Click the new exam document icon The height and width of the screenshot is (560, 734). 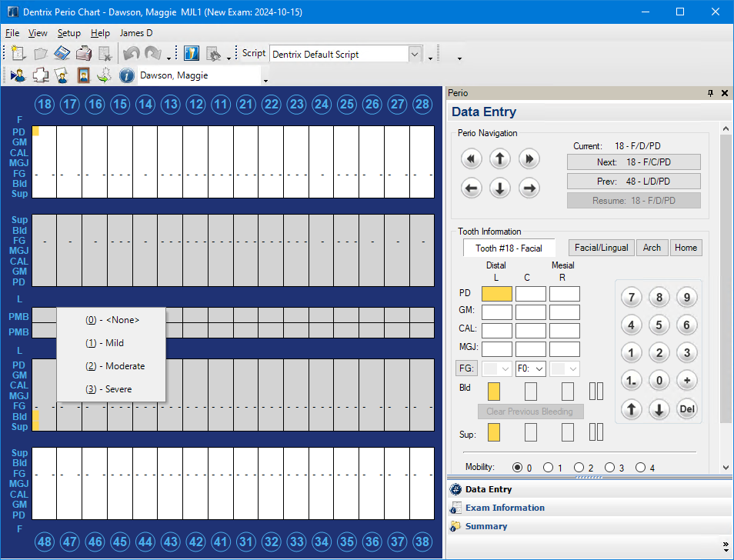pos(18,54)
